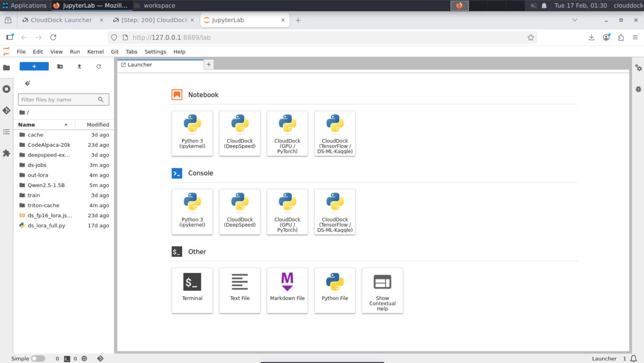Image resolution: width=644 pixels, height=363 pixels.
Task: Open the Terminal launcher card
Action: 192,290
